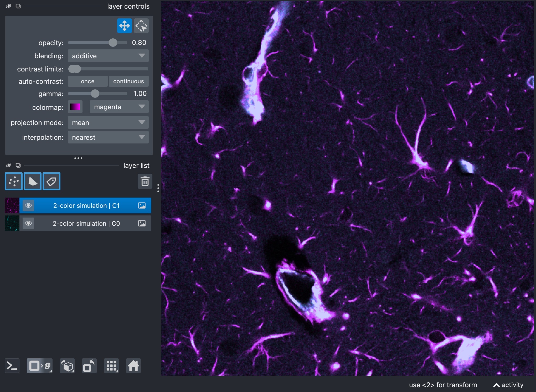The image size is (536, 392).
Task: Select the transform mode tool
Action: point(141,26)
